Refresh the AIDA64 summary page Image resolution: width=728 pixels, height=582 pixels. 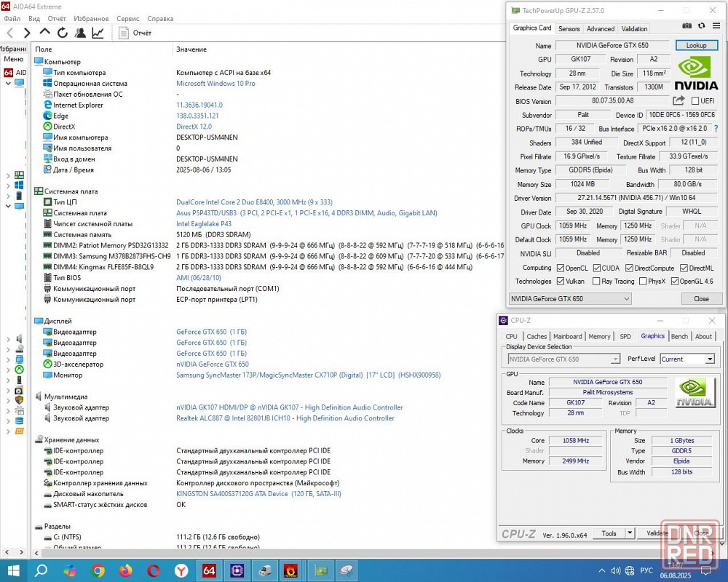click(63, 33)
